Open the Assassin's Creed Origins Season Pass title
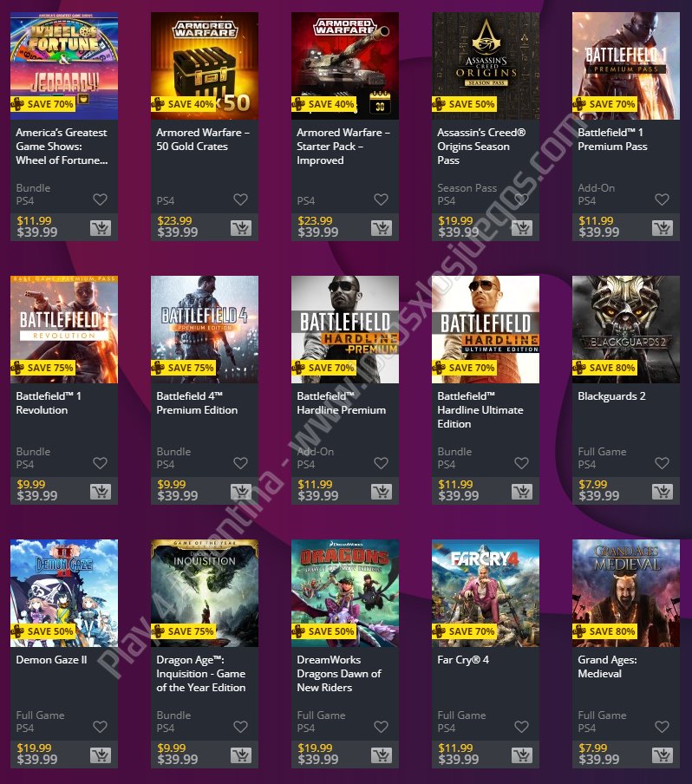 [481, 146]
